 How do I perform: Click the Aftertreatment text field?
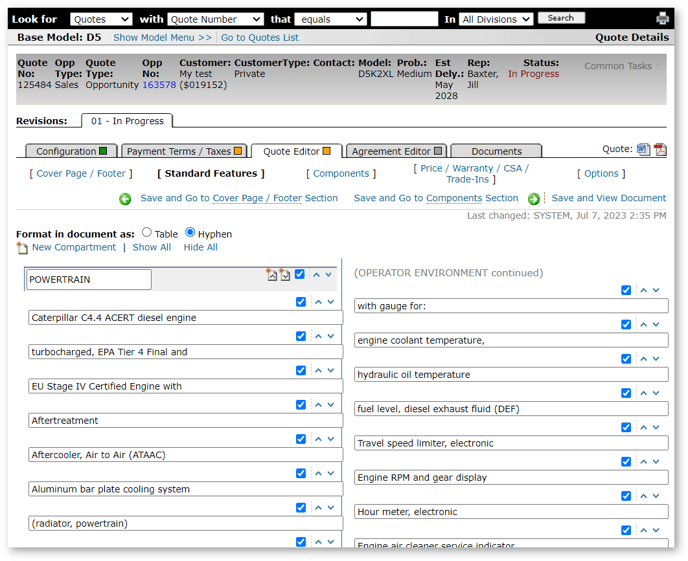point(185,421)
